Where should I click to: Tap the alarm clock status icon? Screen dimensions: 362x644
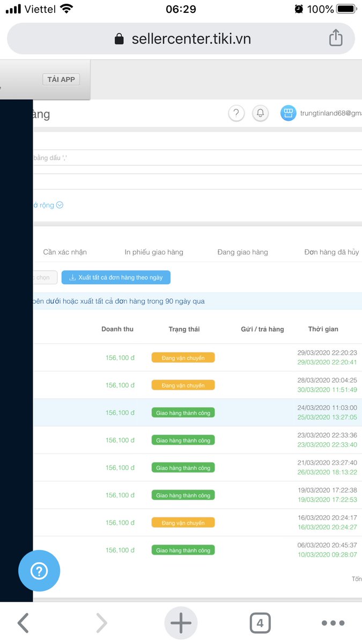click(299, 9)
